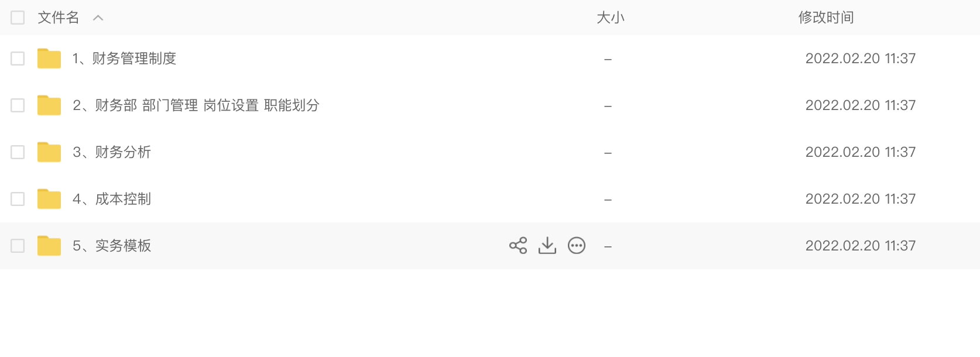Open the 1、财务管理制度 folder name

coord(124,59)
